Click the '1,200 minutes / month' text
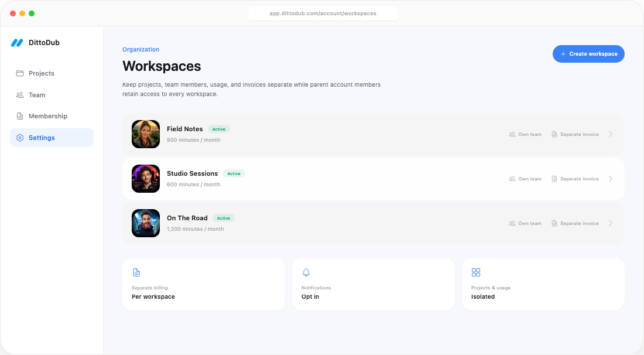Screen dimensions: 644x355 pos(196,229)
